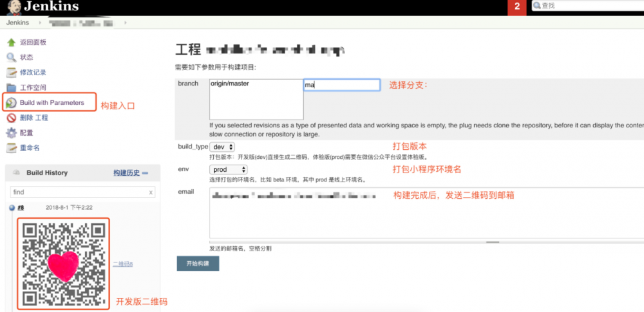The image size is (644, 312).
Task: Click the Jenkins butler logo icon
Action: coord(14,7)
